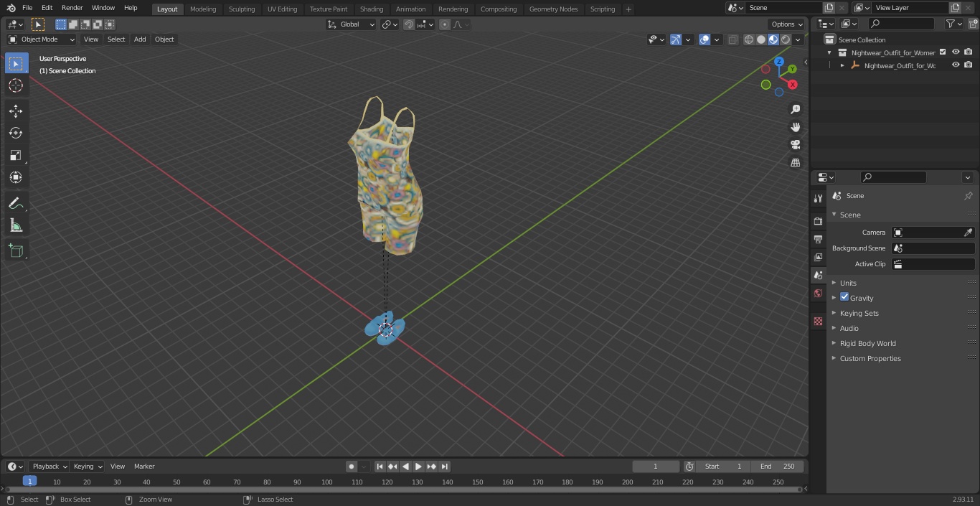Click the play animation button
Viewport: 980px width, 506px height.
pyautogui.click(x=418, y=467)
